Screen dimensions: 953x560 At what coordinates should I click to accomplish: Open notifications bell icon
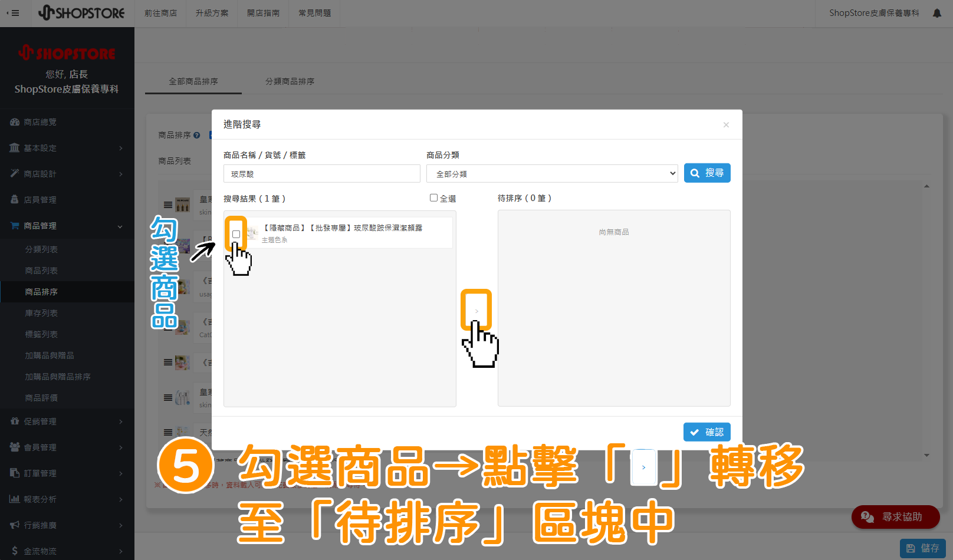click(937, 13)
